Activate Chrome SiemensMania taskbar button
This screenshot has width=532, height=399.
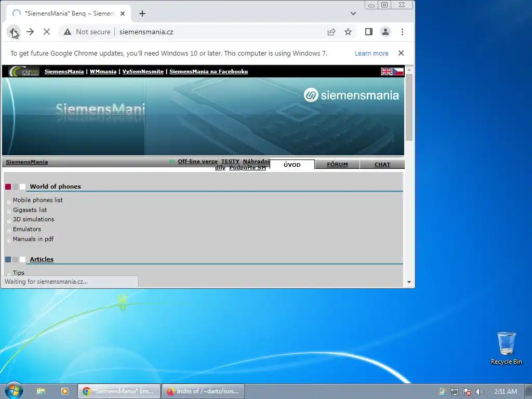point(119,391)
